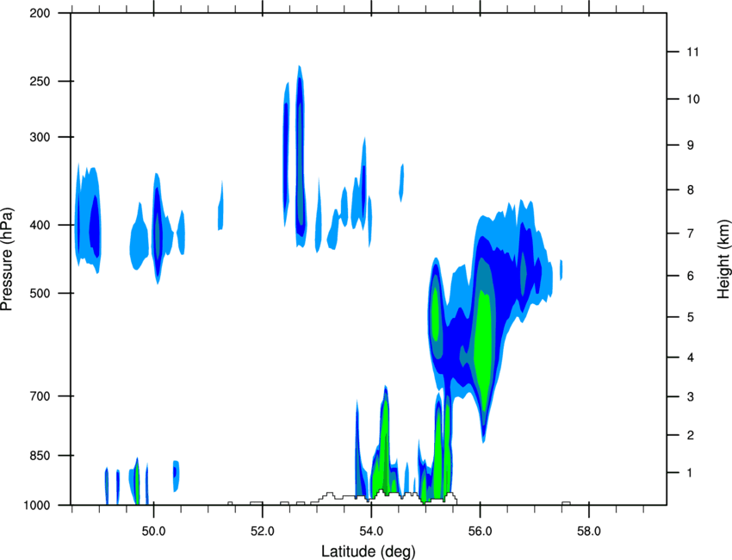
Task: Click the 850 pressure tick label
Action: pyautogui.click(x=40, y=456)
